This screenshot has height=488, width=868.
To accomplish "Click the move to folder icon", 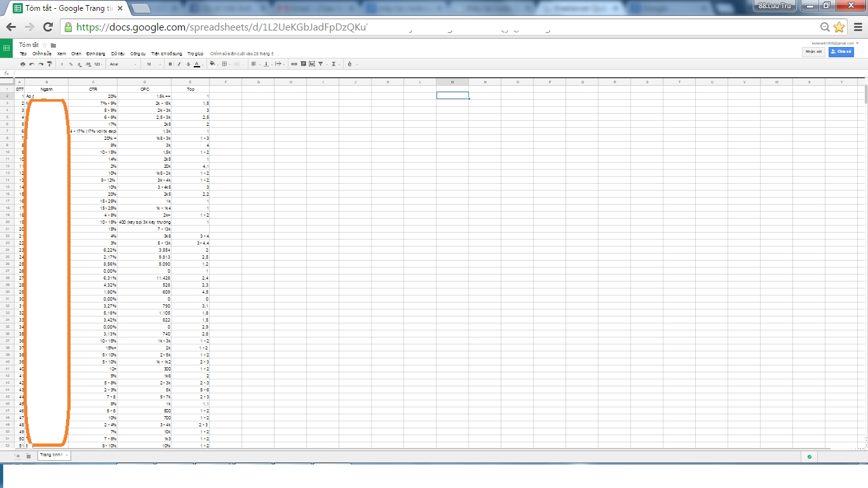I will point(53,45).
